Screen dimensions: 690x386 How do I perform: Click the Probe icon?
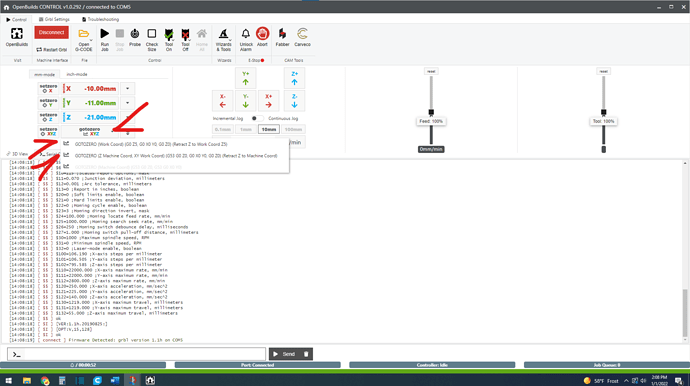[x=135, y=33]
